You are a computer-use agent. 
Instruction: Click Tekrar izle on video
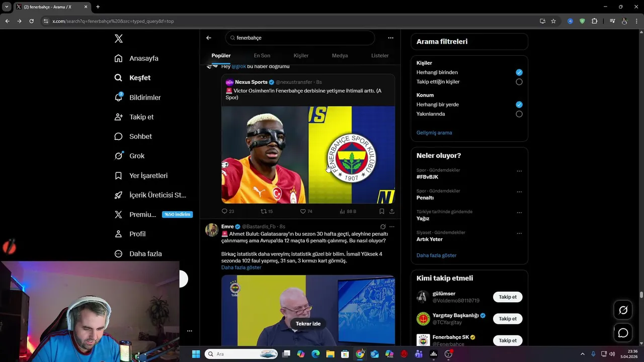308,324
